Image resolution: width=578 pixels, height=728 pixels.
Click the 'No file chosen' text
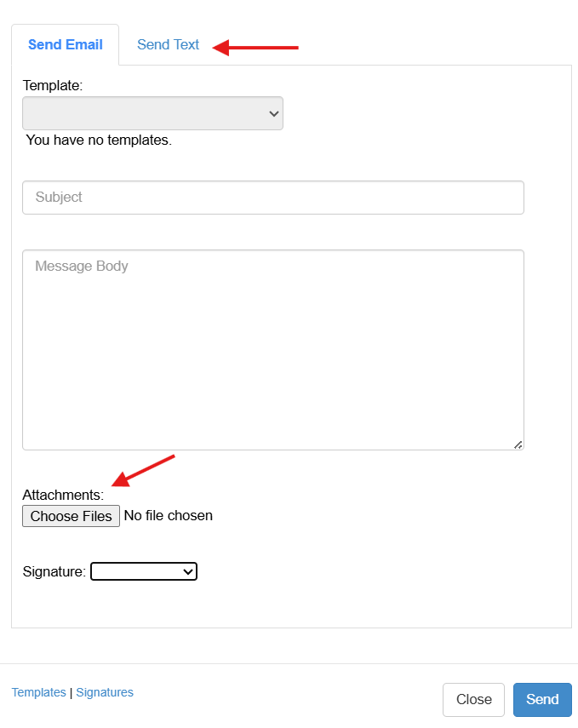point(168,515)
